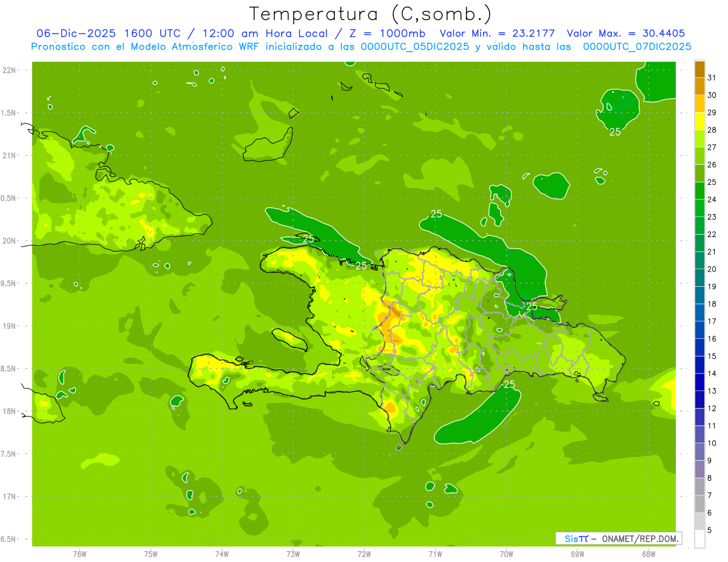The width and height of the screenshot is (728, 562).
Task: Click the legend value 20
Action: [x=712, y=269]
